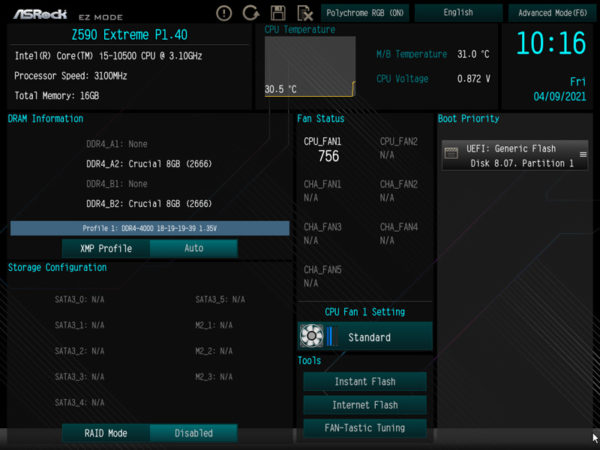Click the help exclamation icon
This screenshot has height=450, width=600.
[x=224, y=13]
